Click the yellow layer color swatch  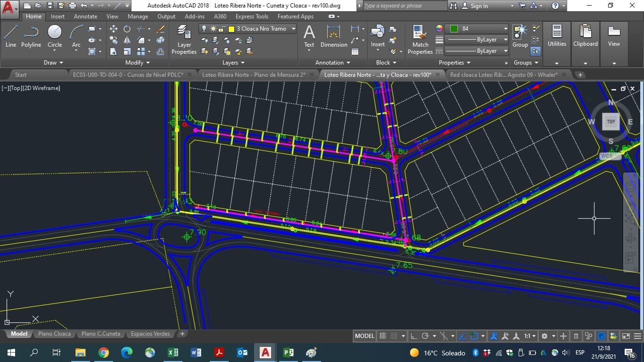click(x=231, y=29)
